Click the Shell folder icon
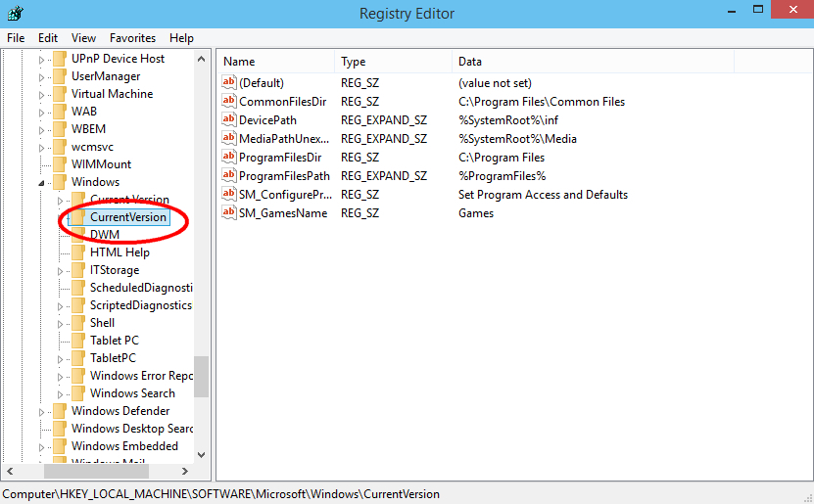Image resolution: width=814 pixels, height=504 pixels. (78, 323)
